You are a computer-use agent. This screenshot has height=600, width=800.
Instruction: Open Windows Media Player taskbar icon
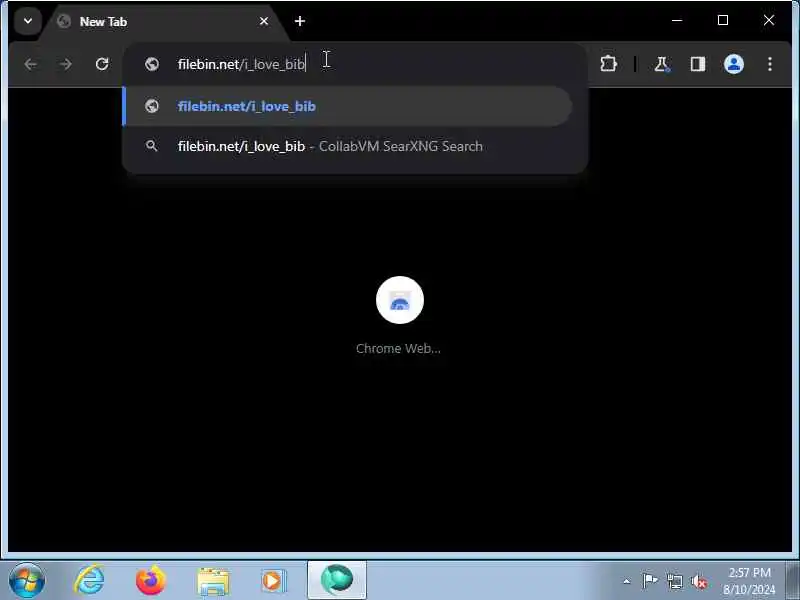[274, 581]
